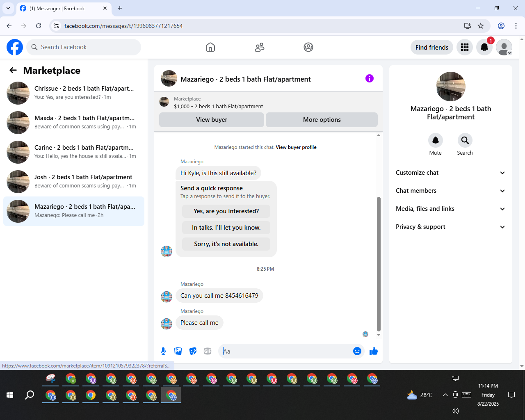Click the chat scrollbar thumb

379,264
